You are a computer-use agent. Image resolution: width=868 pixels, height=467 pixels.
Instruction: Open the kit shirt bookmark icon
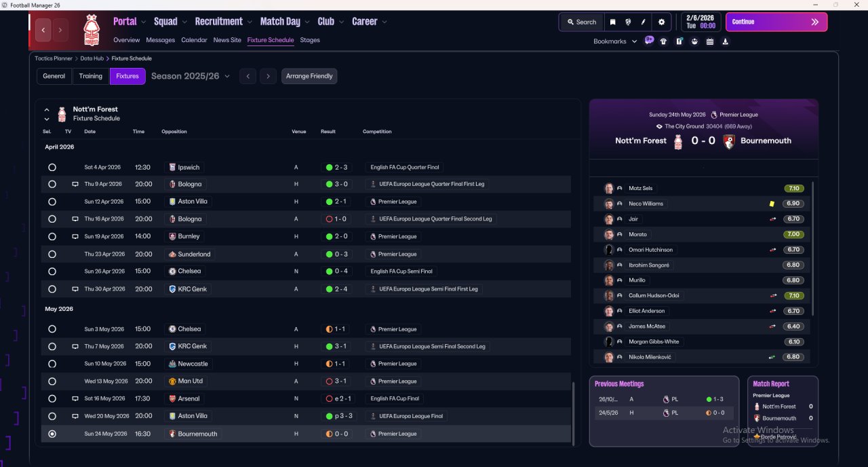pos(663,41)
